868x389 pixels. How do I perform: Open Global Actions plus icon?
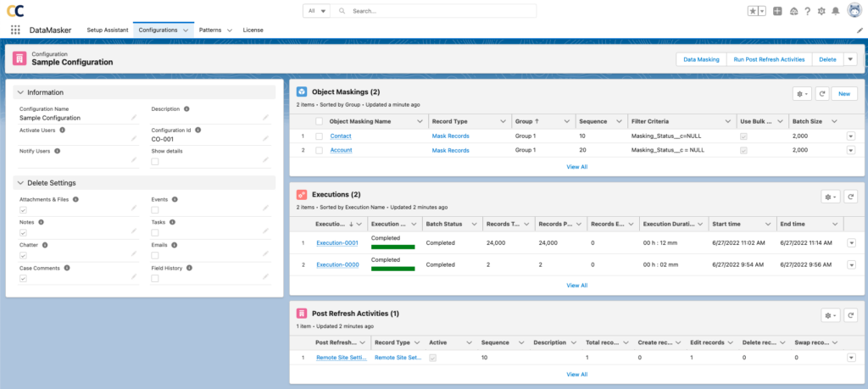pos(776,11)
